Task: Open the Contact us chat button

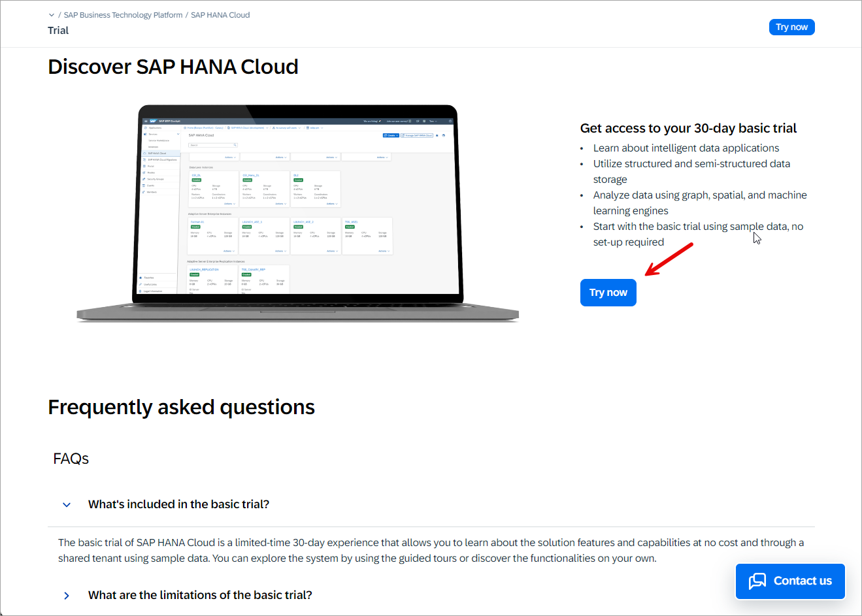Action: click(x=790, y=581)
